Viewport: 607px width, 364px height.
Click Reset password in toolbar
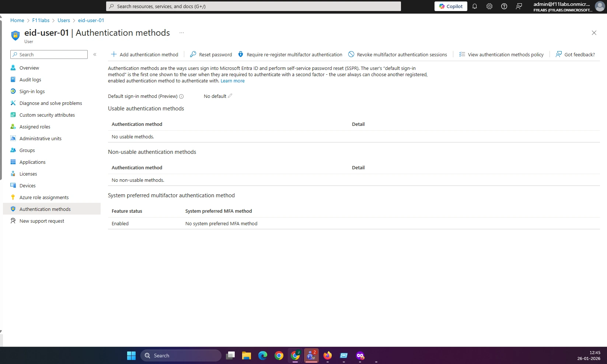point(211,54)
